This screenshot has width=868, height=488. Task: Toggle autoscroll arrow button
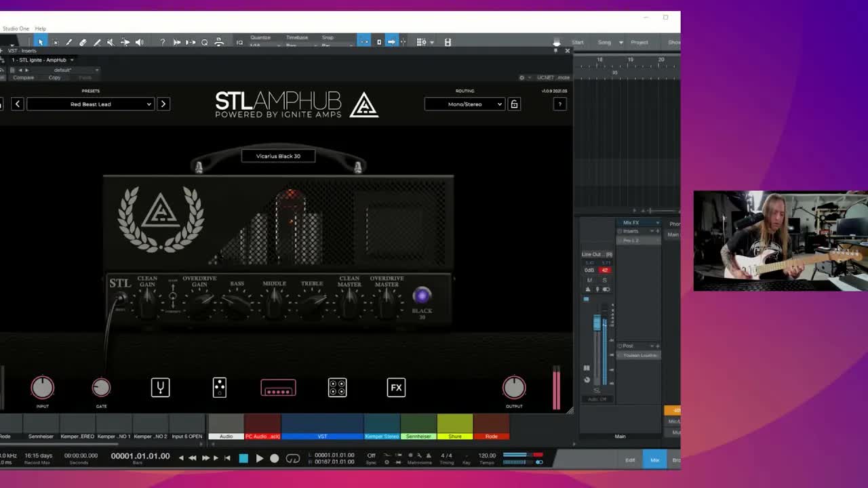pyautogui.click(x=391, y=41)
